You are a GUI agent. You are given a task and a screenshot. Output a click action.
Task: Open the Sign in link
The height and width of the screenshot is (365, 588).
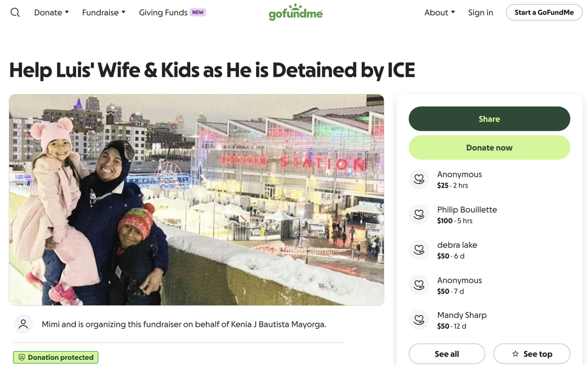(480, 13)
